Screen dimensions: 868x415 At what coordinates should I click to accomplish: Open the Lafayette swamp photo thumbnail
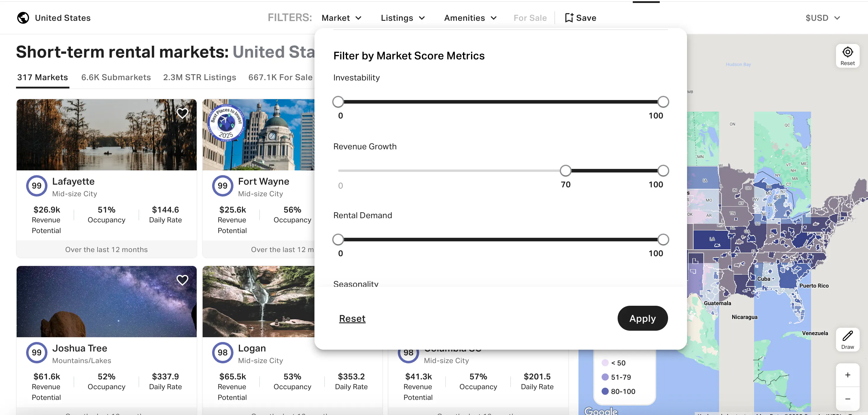(x=106, y=135)
